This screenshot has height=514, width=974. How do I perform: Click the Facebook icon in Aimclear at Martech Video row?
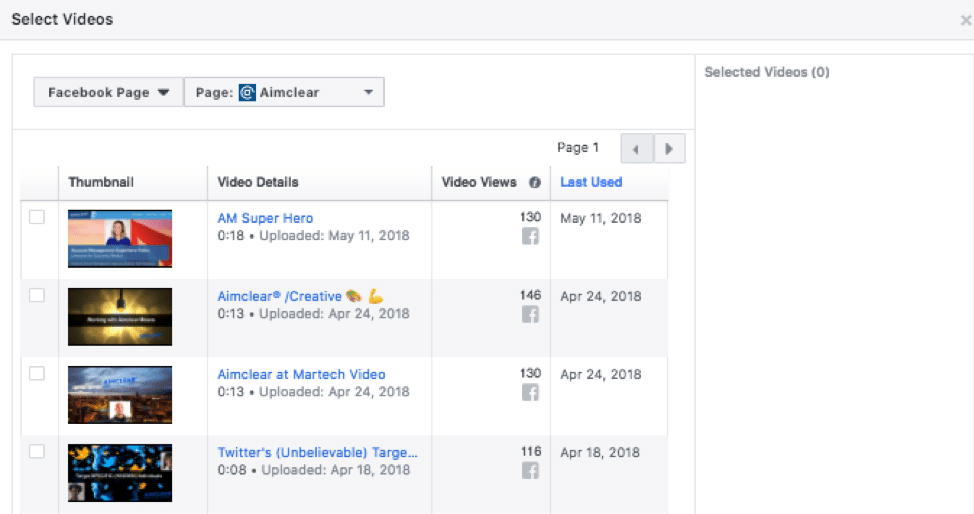click(x=530, y=393)
